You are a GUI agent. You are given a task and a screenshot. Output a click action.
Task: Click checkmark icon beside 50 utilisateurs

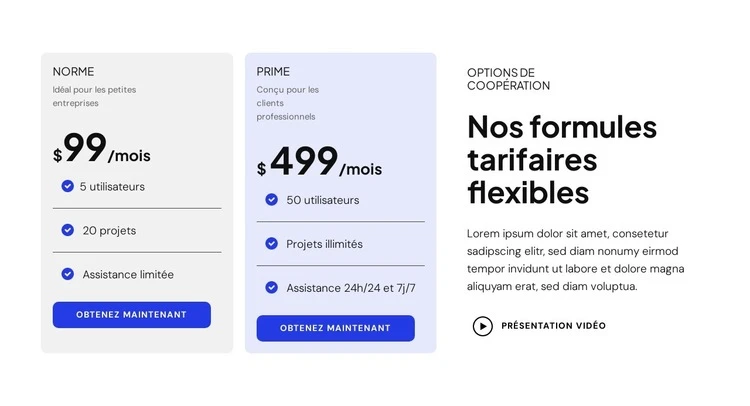271,200
